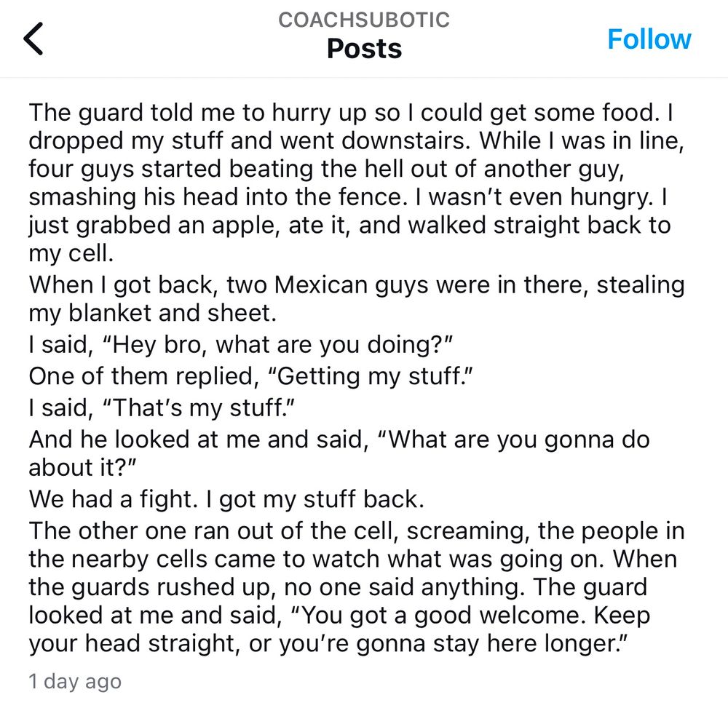The width and height of the screenshot is (728, 716).
Task: Tap the line 'One of them replied'
Action: [x=250, y=376]
